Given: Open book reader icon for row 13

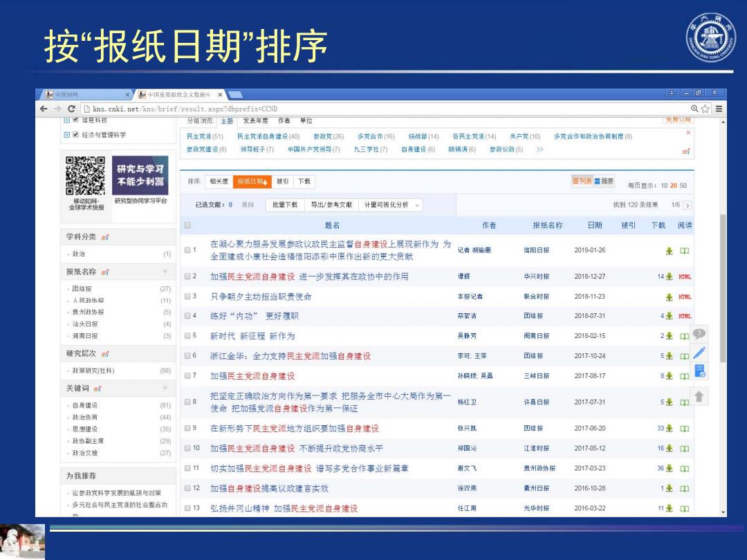Looking at the screenshot, I should click(685, 509).
